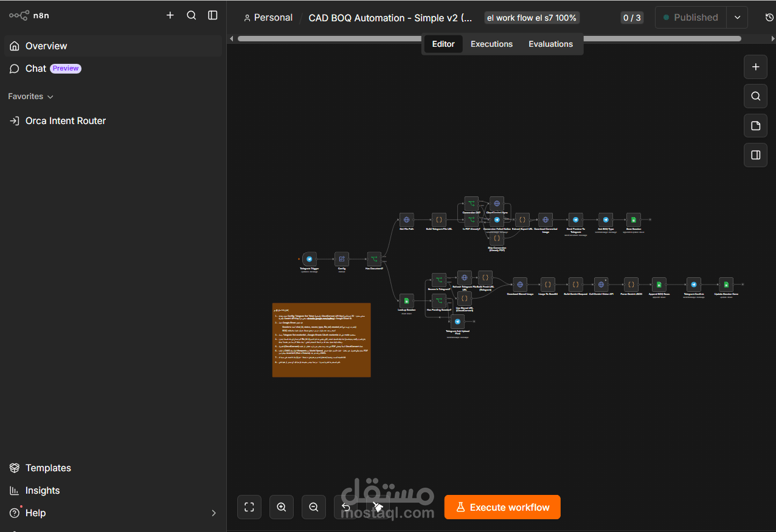Click the n8n logo
Screen dimensions: 776x532
tap(29, 15)
